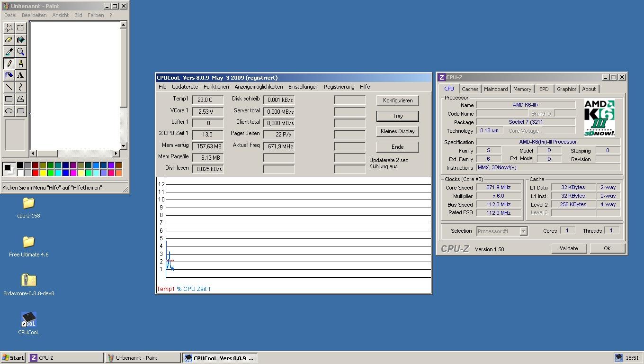The width and height of the screenshot is (644, 364).
Task: Click the CPU-Z title bar icon
Action: tap(441, 77)
